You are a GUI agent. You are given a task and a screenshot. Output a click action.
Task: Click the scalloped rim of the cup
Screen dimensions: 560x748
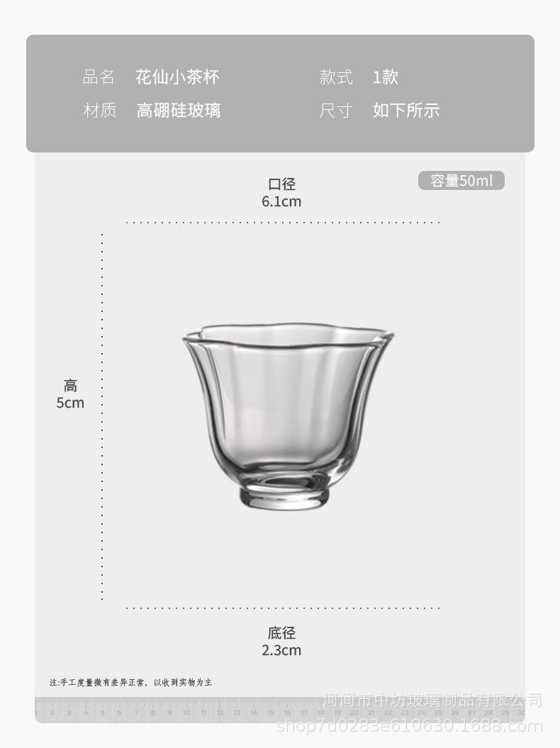pos(288,334)
